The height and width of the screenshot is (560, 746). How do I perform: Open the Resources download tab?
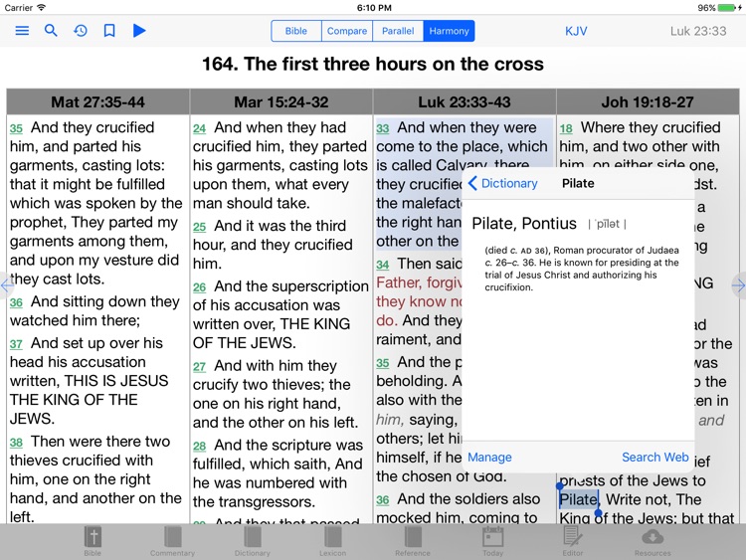653,541
